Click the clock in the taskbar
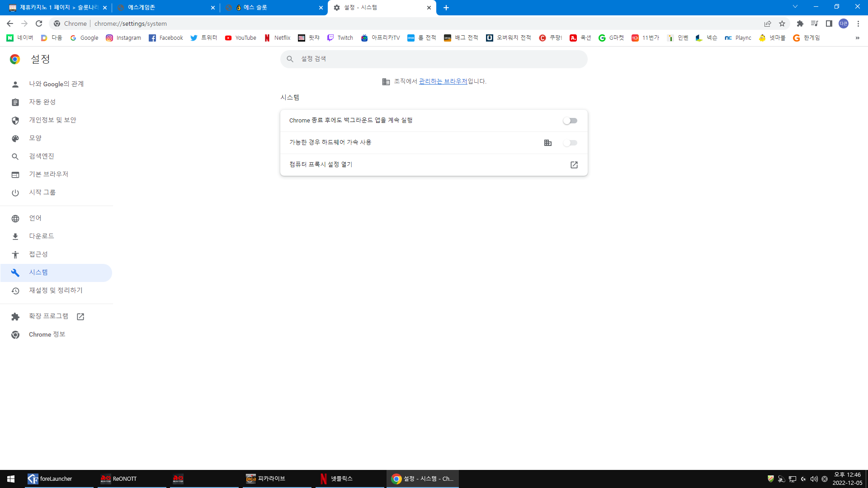The height and width of the screenshot is (488, 868). pyautogui.click(x=848, y=479)
